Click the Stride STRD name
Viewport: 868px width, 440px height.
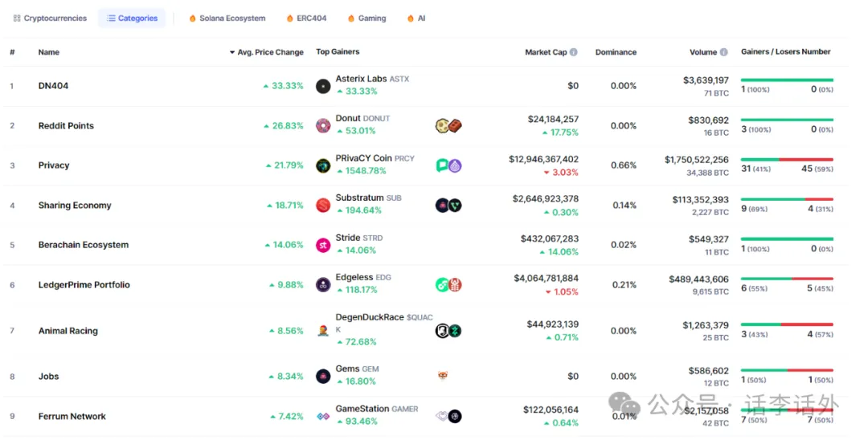358,238
